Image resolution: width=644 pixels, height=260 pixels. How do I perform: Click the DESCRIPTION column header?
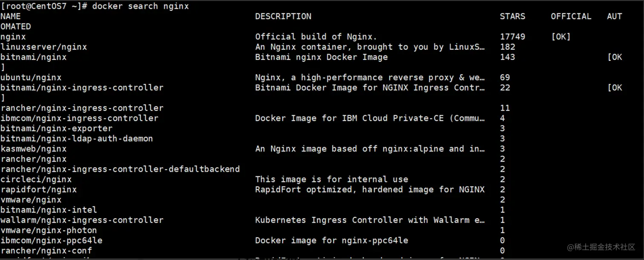(x=283, y=16)
